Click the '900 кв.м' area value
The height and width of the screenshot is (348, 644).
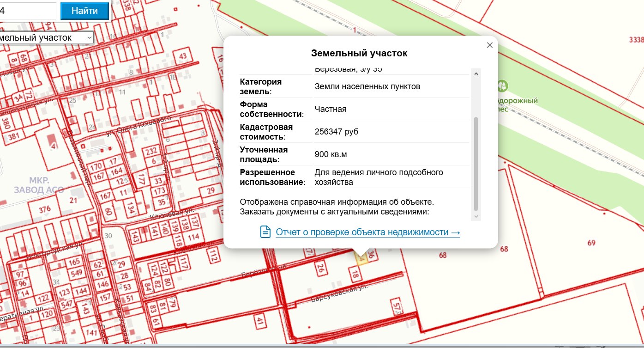331,154
